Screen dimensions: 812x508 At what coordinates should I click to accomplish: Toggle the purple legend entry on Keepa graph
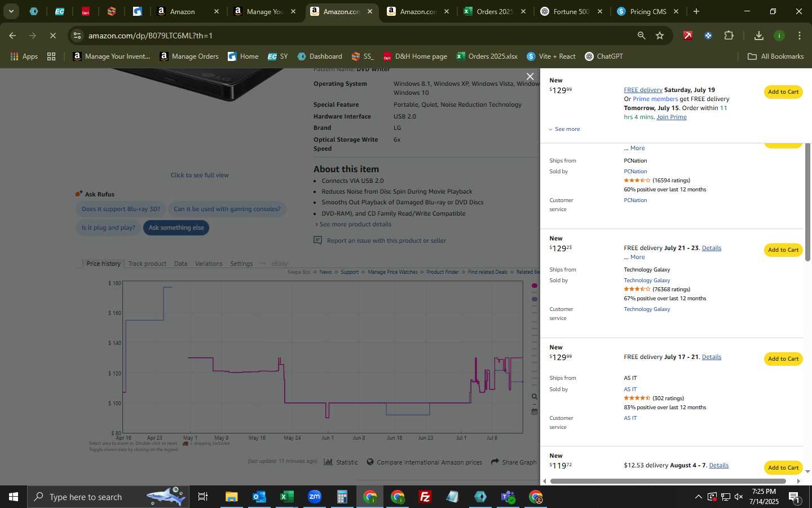point(535,299)
